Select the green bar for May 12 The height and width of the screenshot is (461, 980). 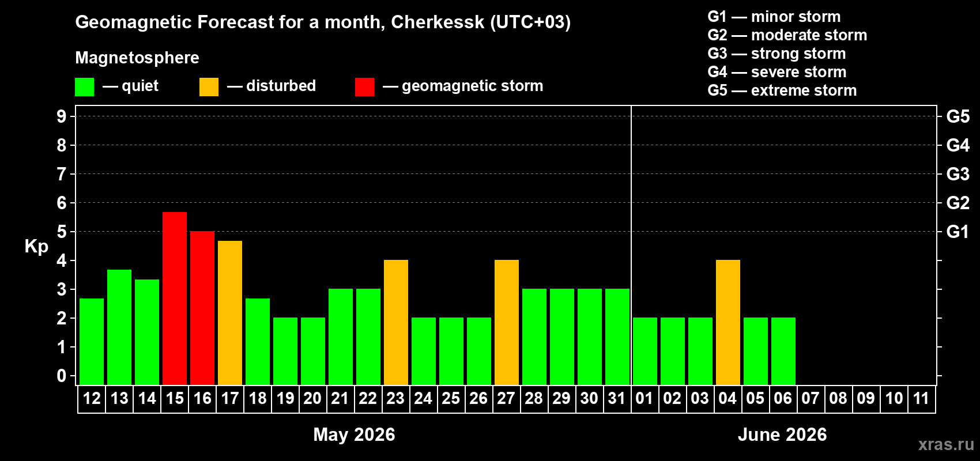tap(92, 342)
